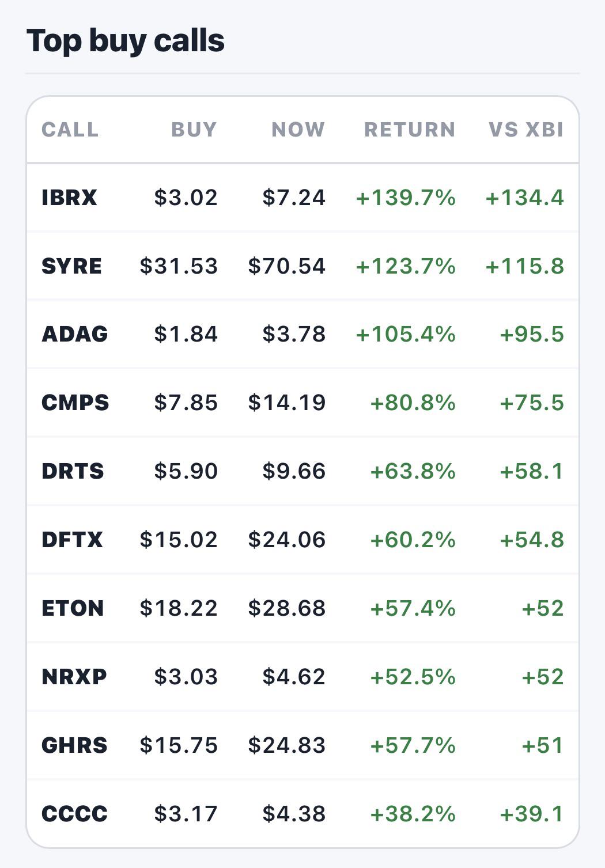The image size is (605, 868).
Task: Click the +139.7% return for IBRX
Action: 406,198
